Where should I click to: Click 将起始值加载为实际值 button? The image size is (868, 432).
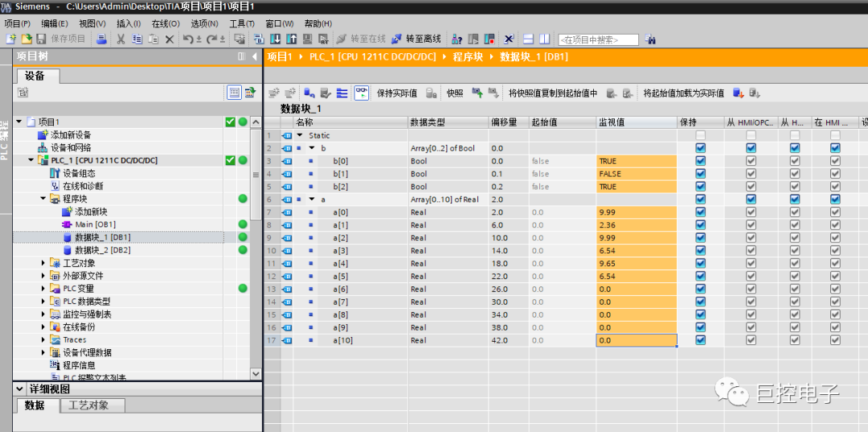point(684,93)
